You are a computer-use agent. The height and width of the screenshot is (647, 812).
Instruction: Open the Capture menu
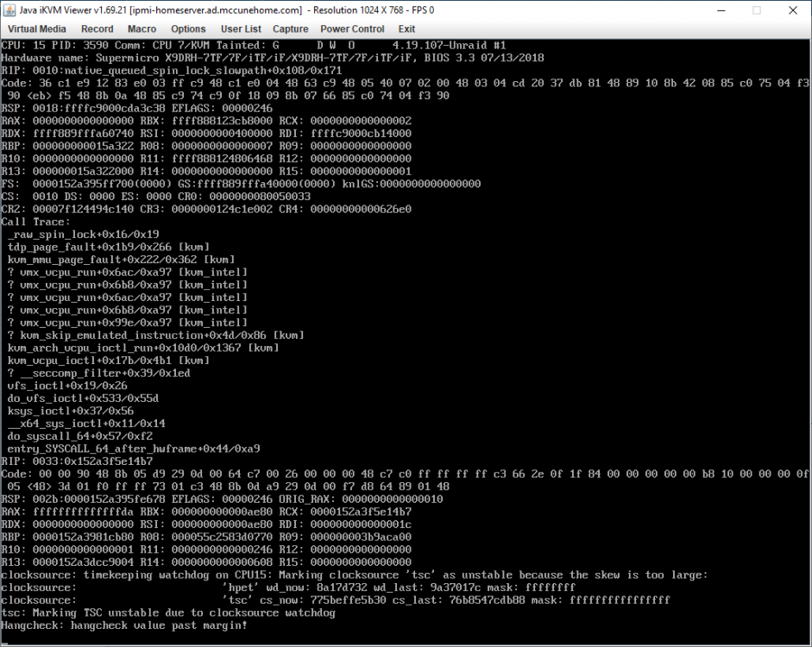tap(291, 29)
